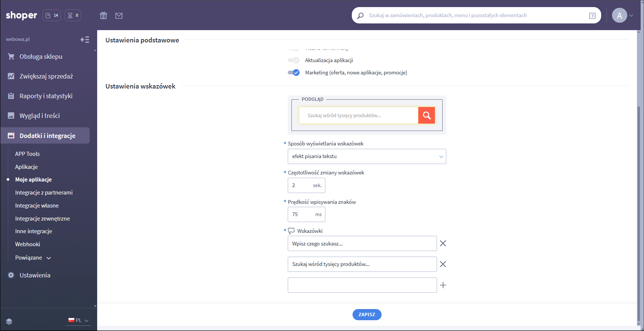Go to 'Raporty i statystyki' menu
Screen dimensions: 644x331
coord(46,96)
